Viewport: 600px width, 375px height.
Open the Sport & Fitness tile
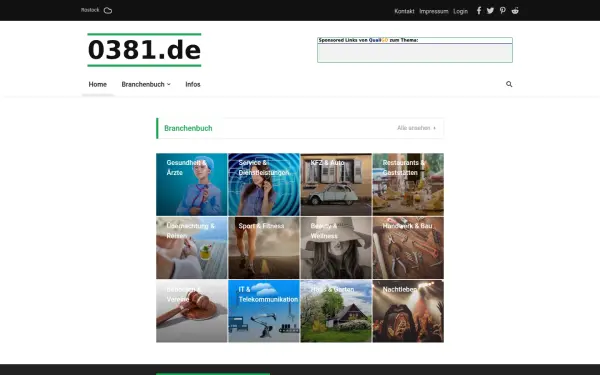264,248
